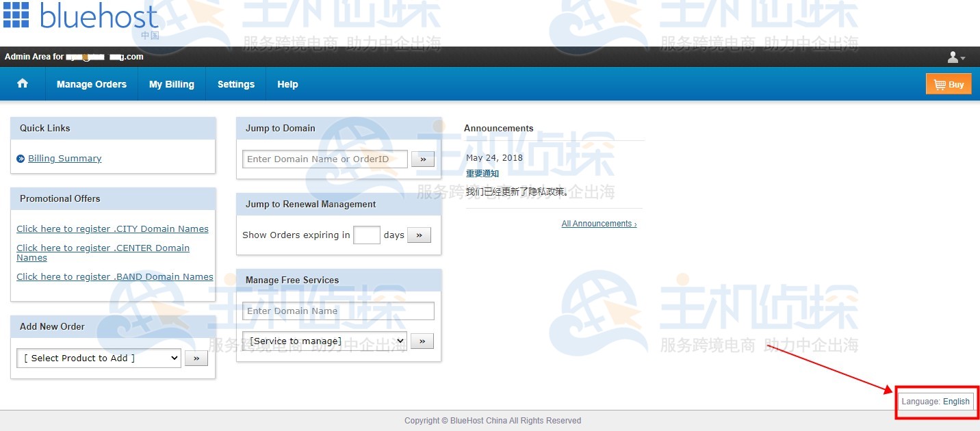Open the Billing Summary link
The height and width of the screenshot is (431, 980).
tap(64, 158)
